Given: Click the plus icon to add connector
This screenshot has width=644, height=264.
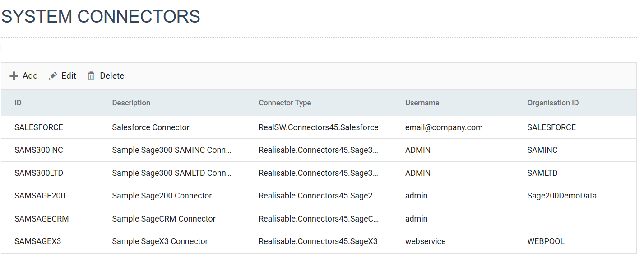Looking at the screenshot, I should pos(14,76).
